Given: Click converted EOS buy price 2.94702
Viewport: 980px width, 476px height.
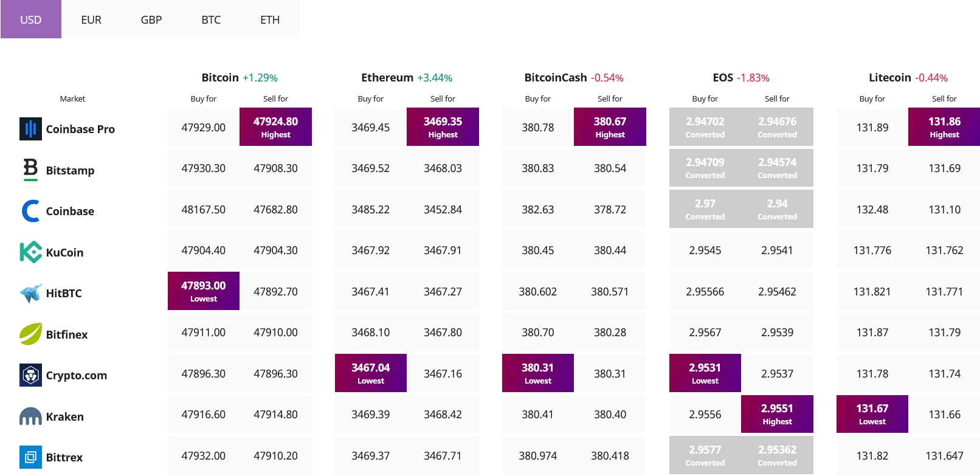Looking at the screenshot, I should tap(705, 127).
